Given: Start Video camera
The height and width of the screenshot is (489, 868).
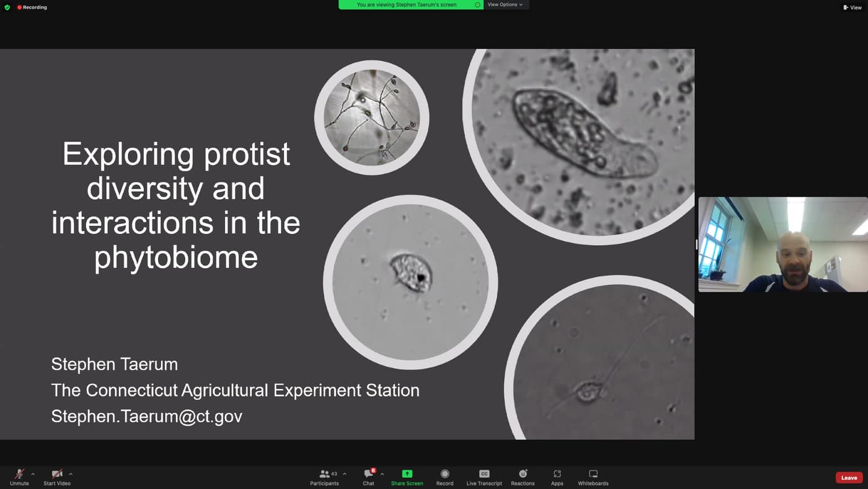Looking at the screenshot, I should 57,477.
